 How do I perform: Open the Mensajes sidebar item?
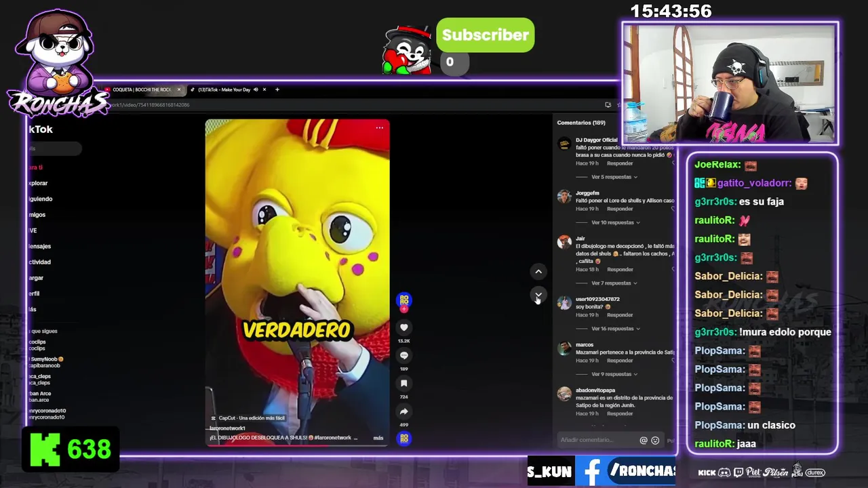tap(39, 246)
